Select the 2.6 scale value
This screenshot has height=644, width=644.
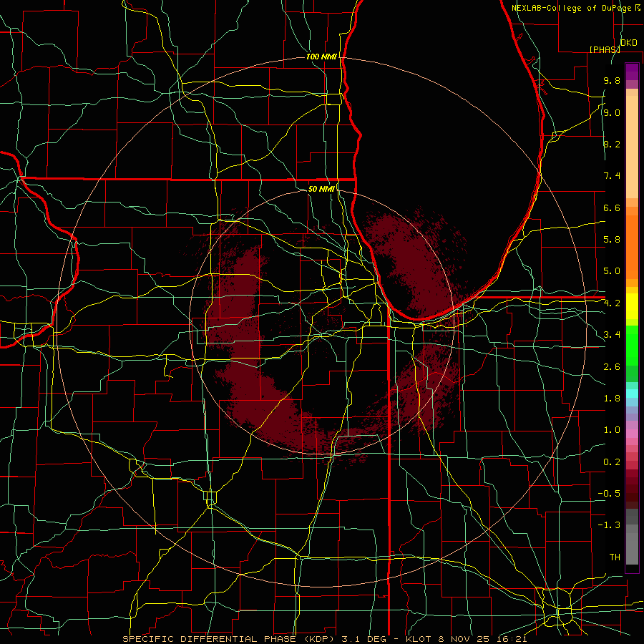click(612, 366)
